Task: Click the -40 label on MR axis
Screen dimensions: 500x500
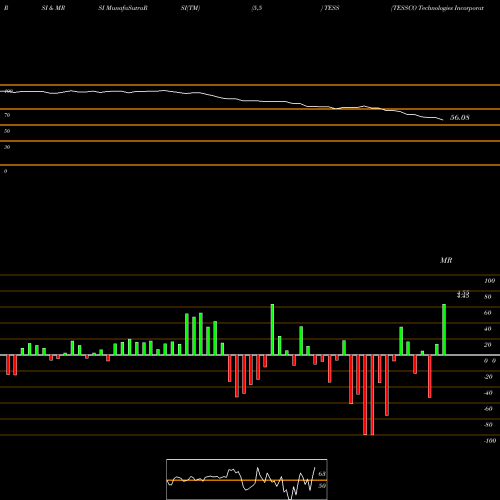Action: click(x=488, y=393)
